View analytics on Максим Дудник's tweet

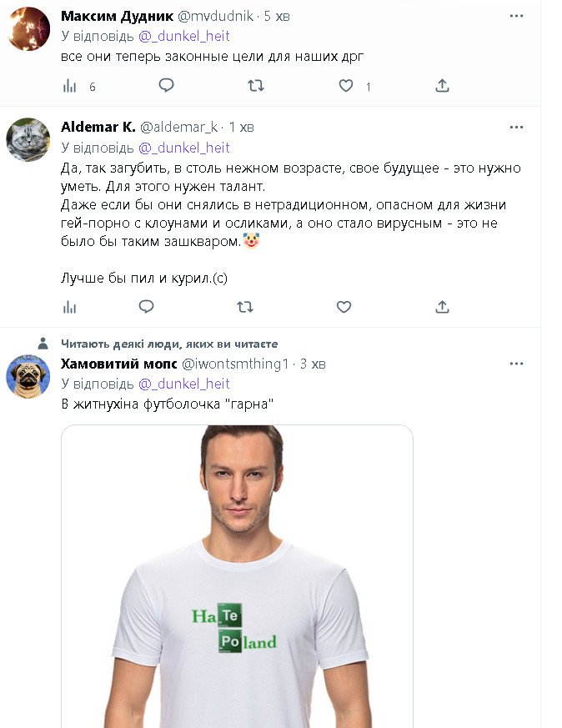click(x=70, y=86)
